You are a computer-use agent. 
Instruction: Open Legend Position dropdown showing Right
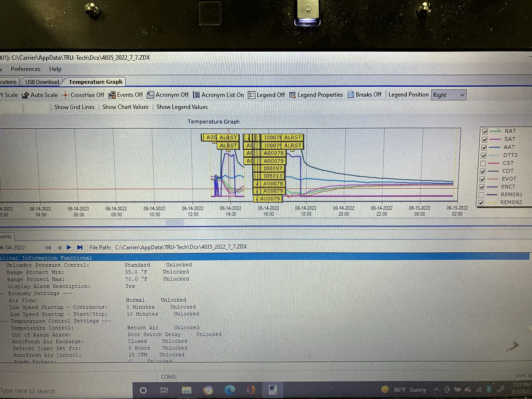coord(449,95)
